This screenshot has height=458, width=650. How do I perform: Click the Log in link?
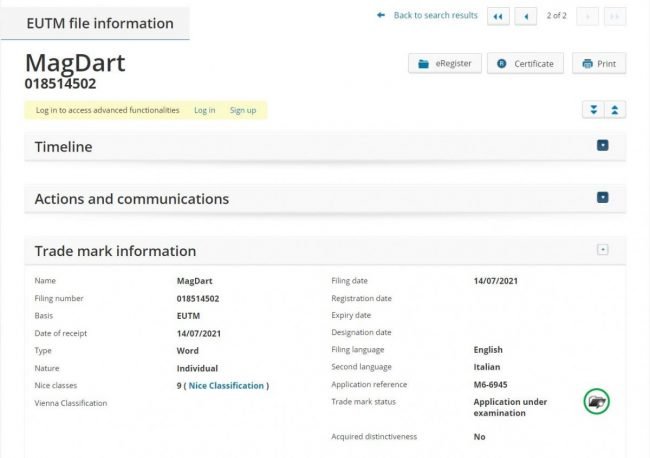click(x=205, y=110)
